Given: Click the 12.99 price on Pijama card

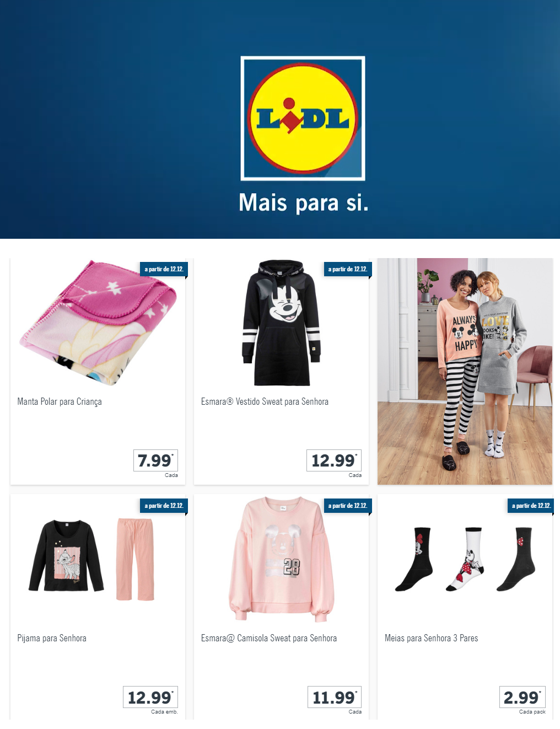Looking at the screenshot, I should click(x=150, y=698).
